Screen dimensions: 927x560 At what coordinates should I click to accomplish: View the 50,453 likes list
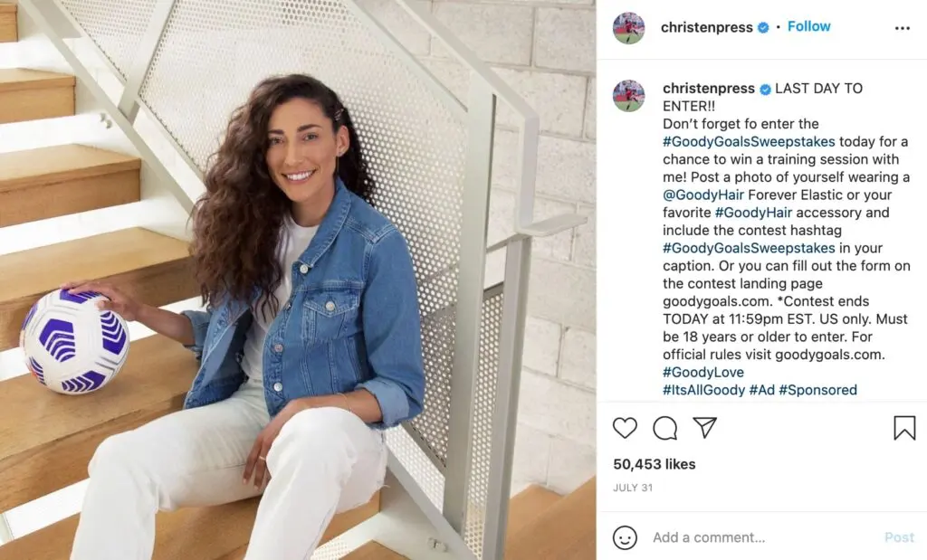[x=654, y=464]
